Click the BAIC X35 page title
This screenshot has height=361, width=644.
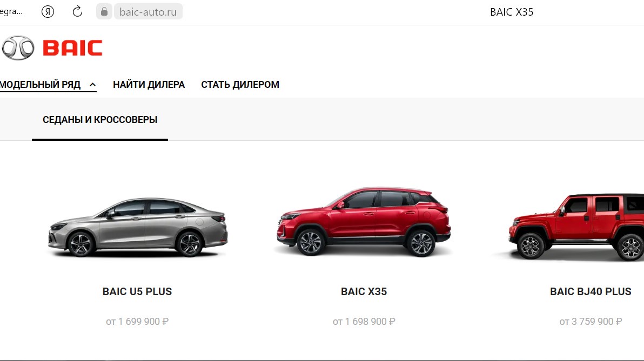[x=512, y=12]
